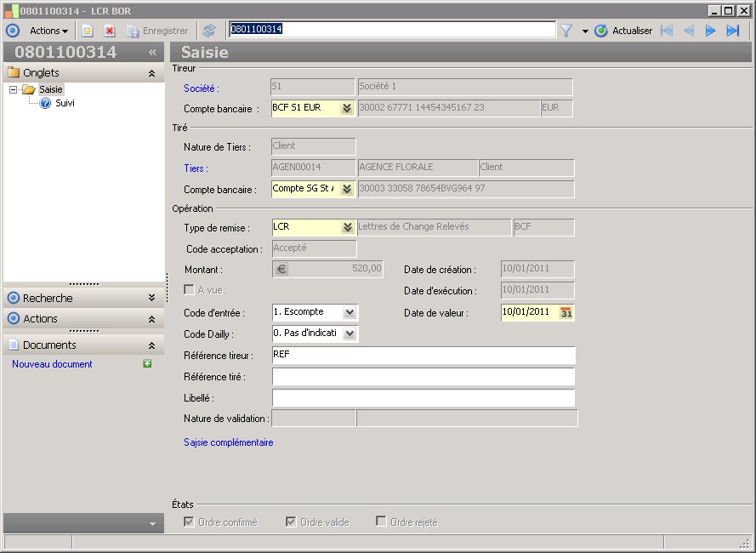
Task: Select the Saisie tree item
Action: coord(51,89)
